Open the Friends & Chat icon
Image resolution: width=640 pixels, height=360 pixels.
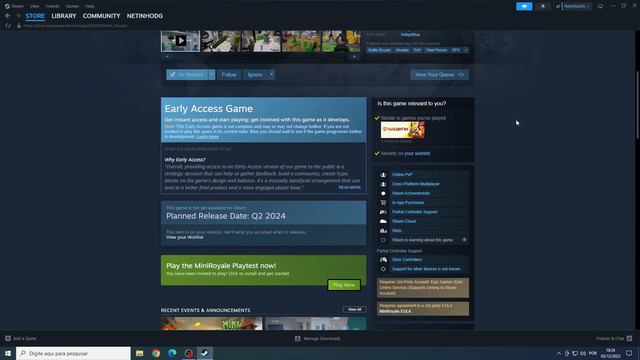pyautogui.click(x=629, y=338)
